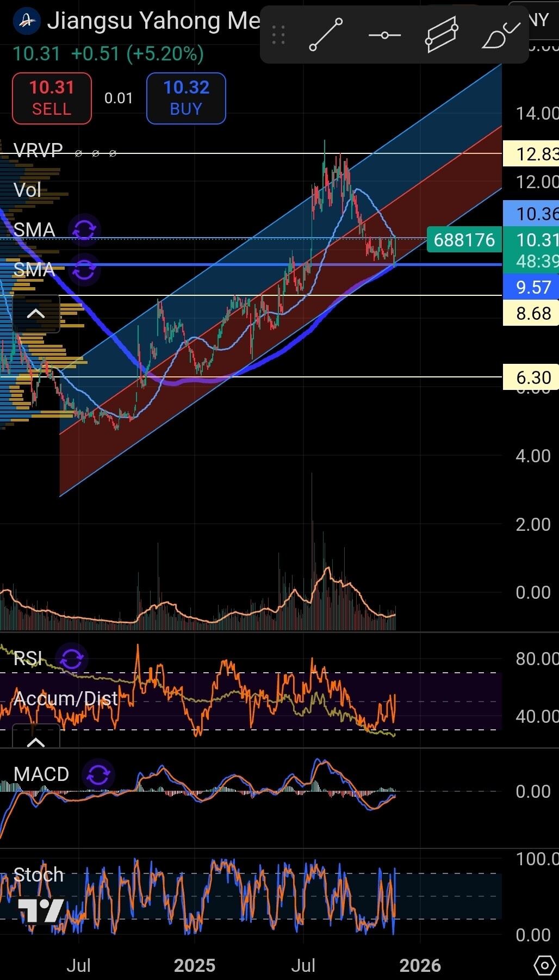Open chart settings via hexagon gear icon

click(544, 965)
